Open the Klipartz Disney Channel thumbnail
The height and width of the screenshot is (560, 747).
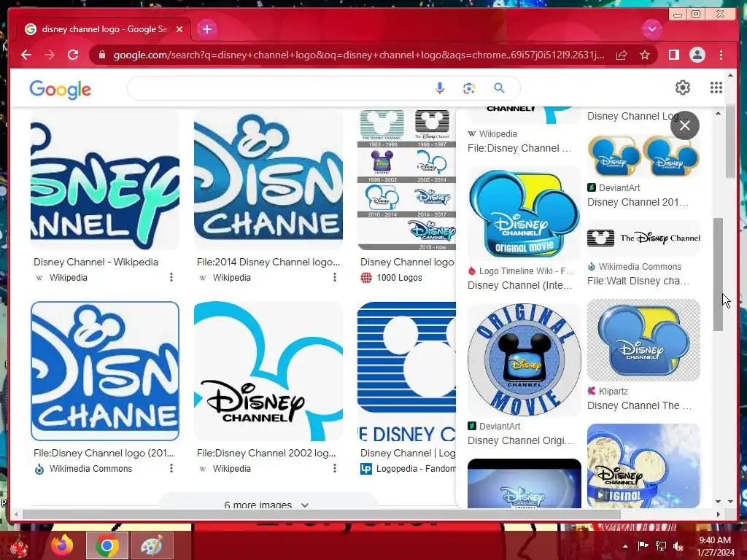pyautogui.click(x=643, y=340)
